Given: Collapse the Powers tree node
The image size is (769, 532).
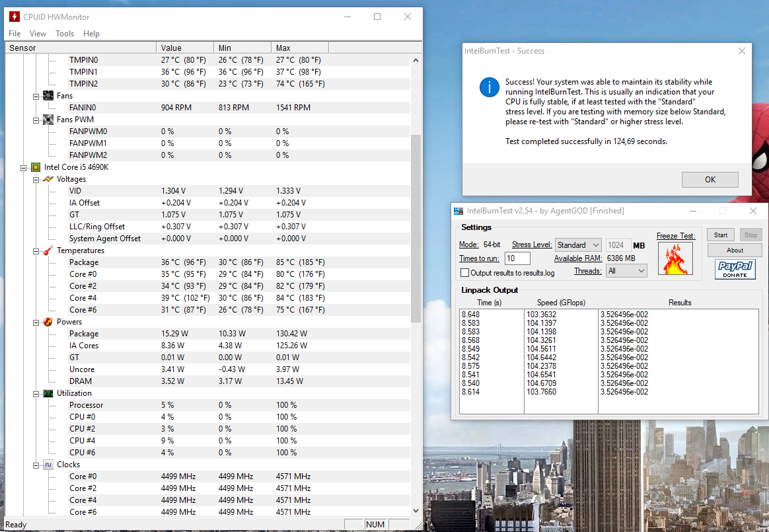Looking at the screenshot, I should tap(36, 323).
